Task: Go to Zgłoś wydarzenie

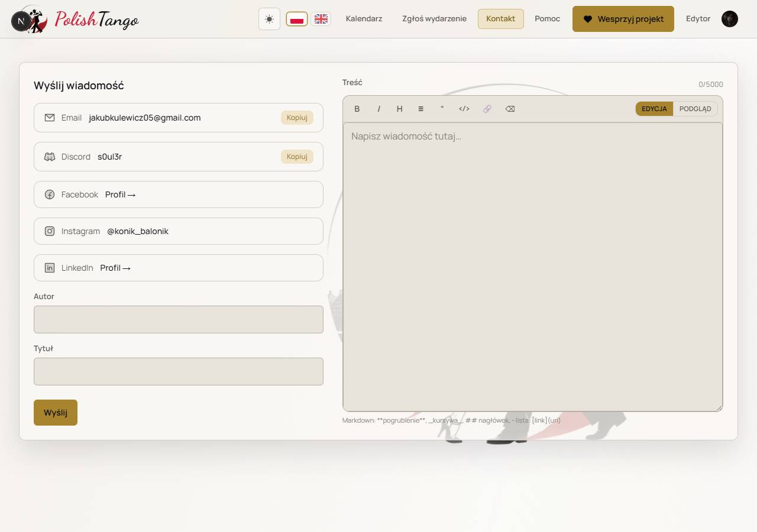Action: coord(434,19)
